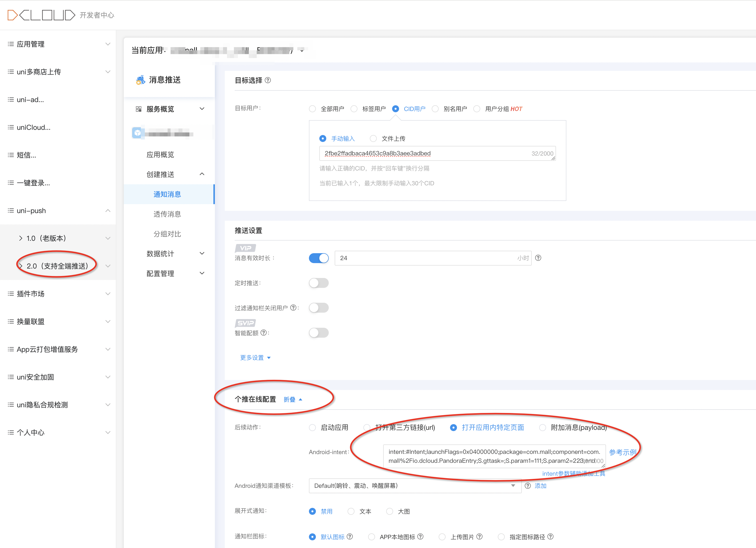Open 透传消息 in the sidebar menu
The image size is (756, 548).
click(167, 214)
